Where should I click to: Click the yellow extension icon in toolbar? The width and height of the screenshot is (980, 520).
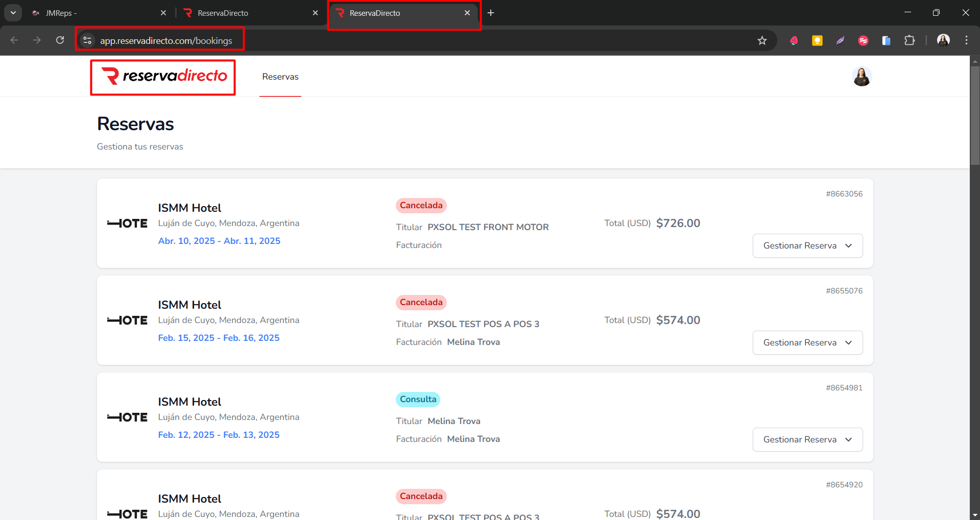pos(817,41)
